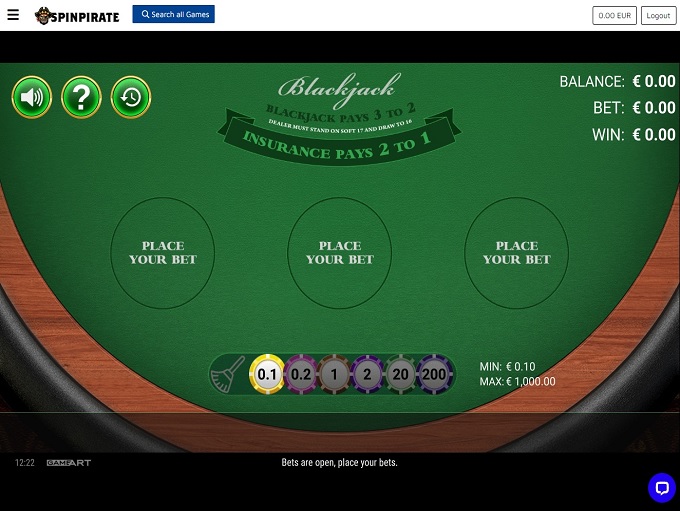The width and height of the screenshot is (680, 511).
Task: Select the 0.2 purple chip
Action: (301, 374)
